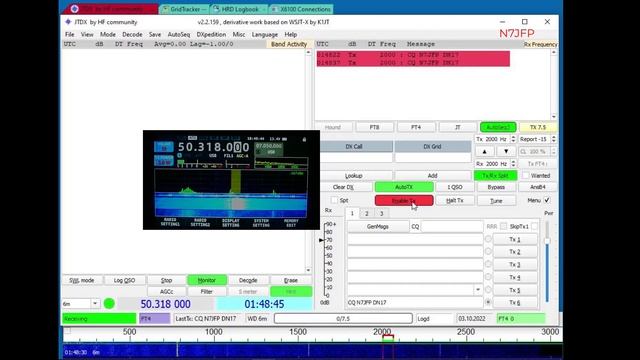Click the JTDX app icon in title bar
Viewport: 640px width, 360px height.
(x=68, y=22)
